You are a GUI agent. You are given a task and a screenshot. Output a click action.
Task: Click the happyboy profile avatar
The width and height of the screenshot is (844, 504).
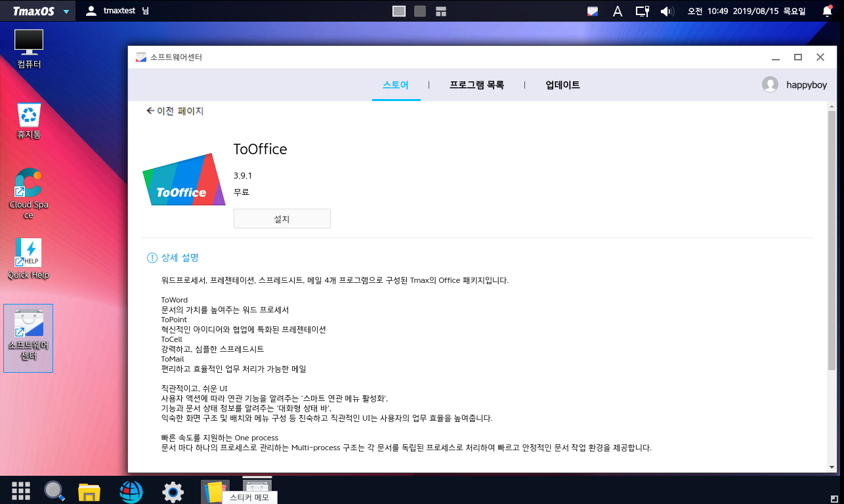point(770,85)
